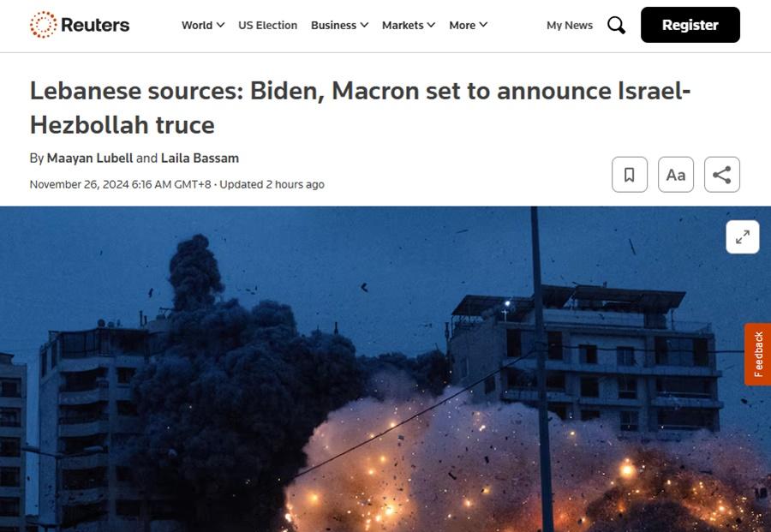Open the orange Feedback tab
Image resolution: width=771 pixels, height=532 pixels.
[x=758, y=354]
